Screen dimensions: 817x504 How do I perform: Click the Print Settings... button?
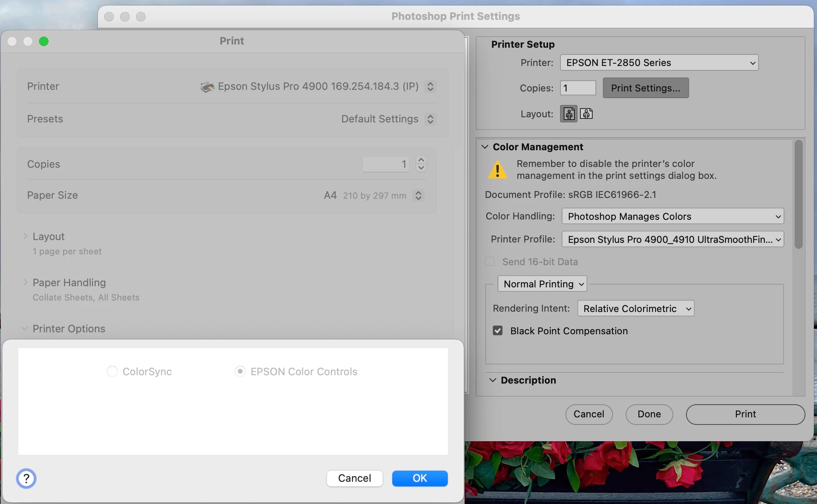[x=645, y=88]
